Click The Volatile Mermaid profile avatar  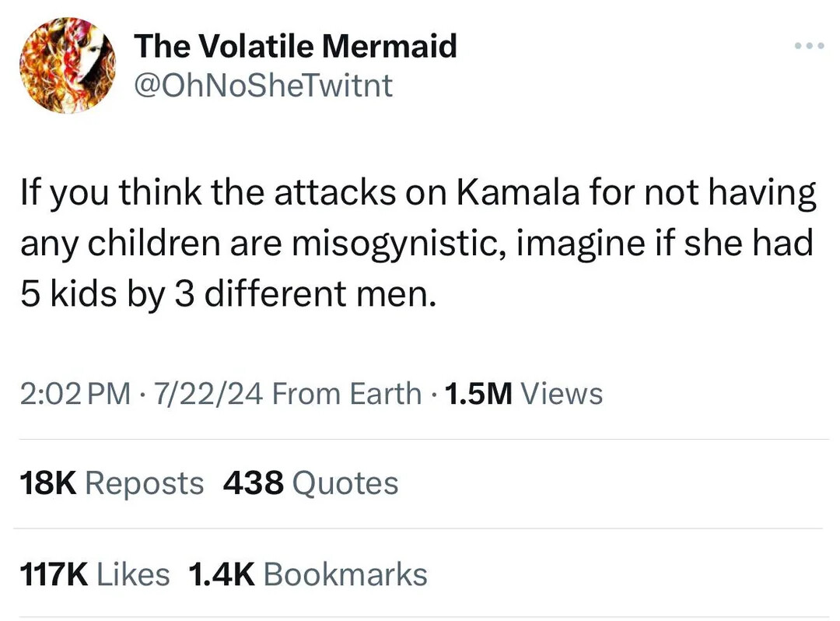[67, 66]
